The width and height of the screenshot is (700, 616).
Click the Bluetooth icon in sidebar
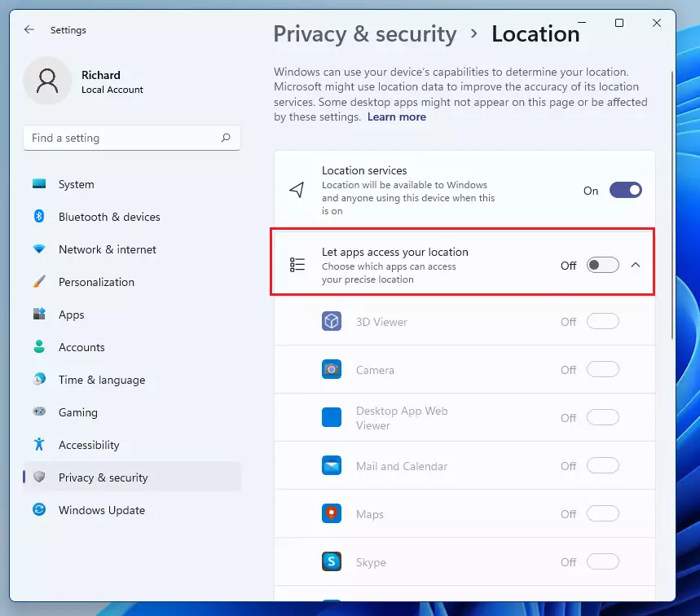[x=39, y=217]
